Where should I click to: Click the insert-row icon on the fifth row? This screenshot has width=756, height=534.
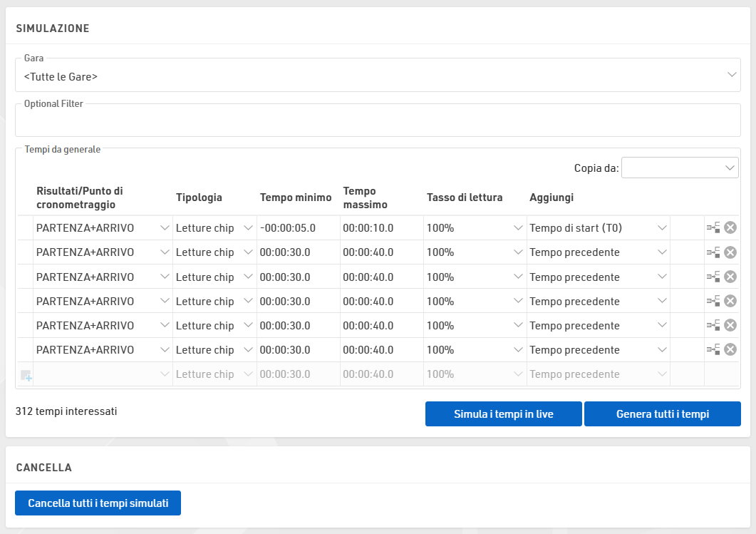click(x=713, y=325)
